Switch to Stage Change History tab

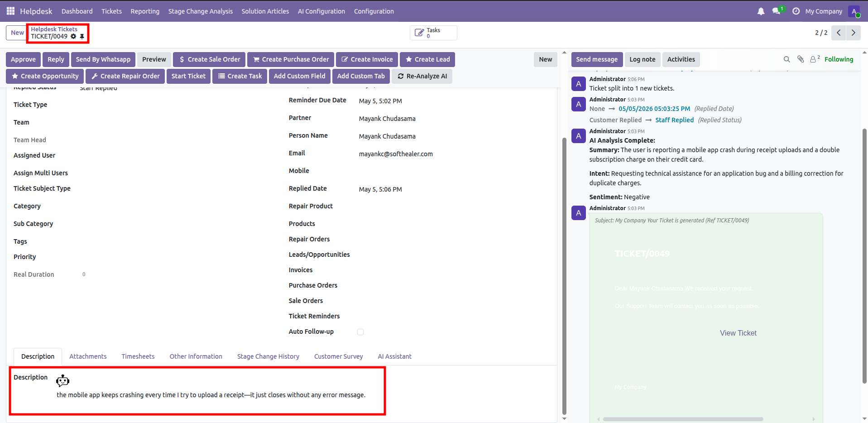(x=268, y=356)
